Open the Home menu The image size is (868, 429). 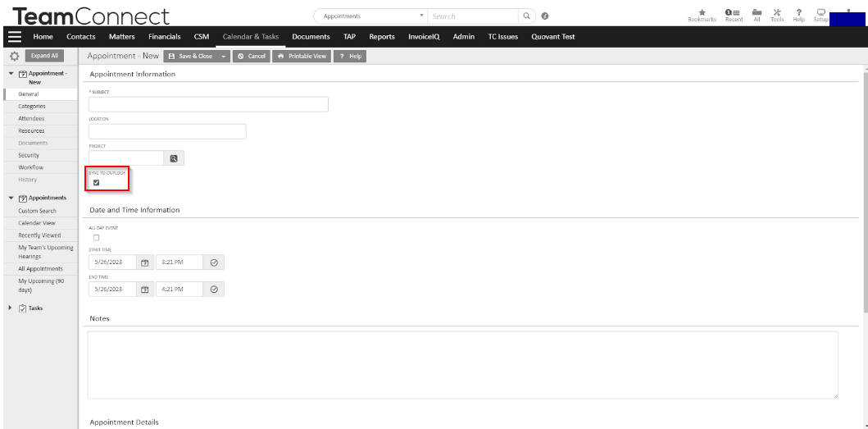[43, 37]
